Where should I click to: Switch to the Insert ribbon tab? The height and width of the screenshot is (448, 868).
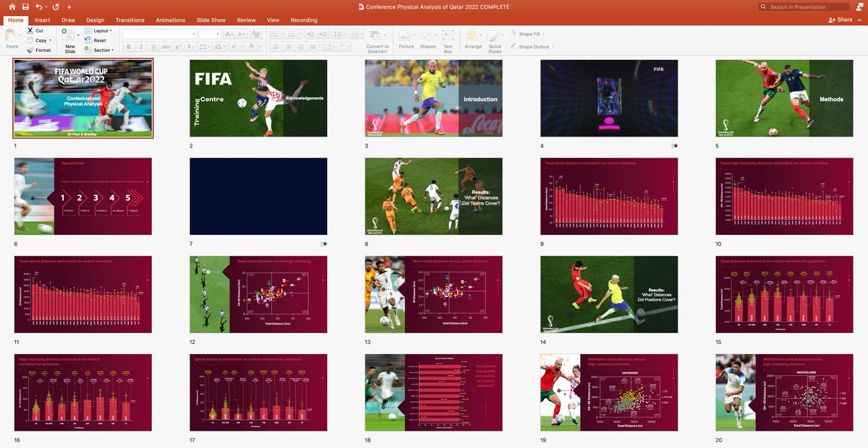pyautogui.click(x=42, y=20)
